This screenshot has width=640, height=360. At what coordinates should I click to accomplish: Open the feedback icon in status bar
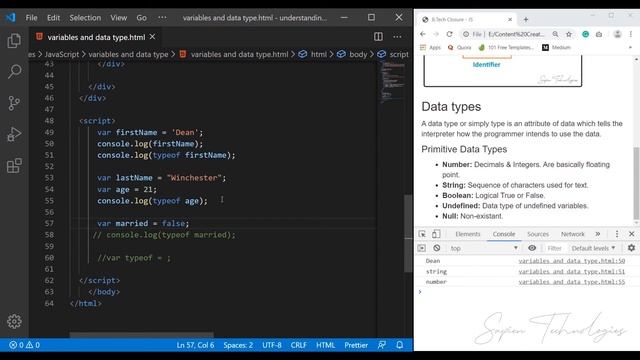click(382, 345)
